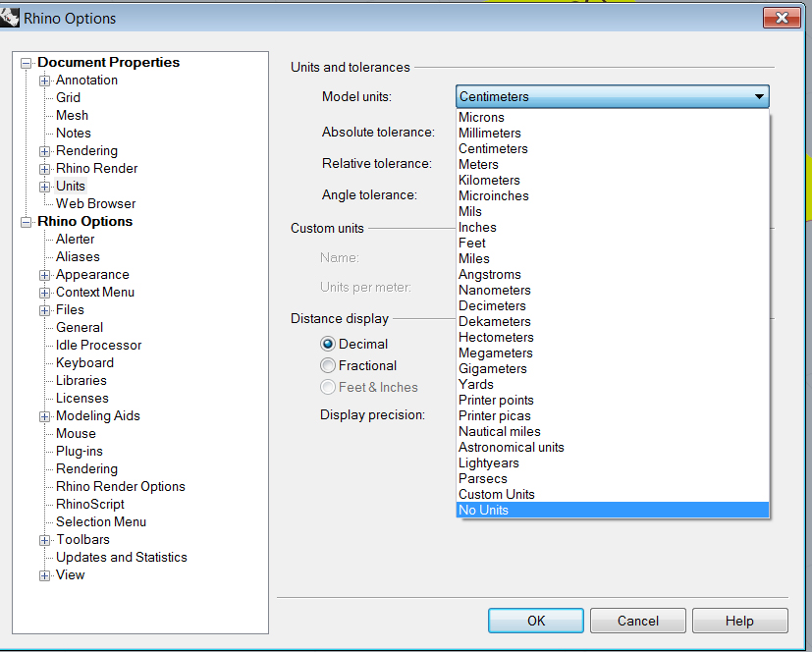Screen dimensions: 812x652
Task: Close the Model units dropdown arrow
Action: (759, 96)
